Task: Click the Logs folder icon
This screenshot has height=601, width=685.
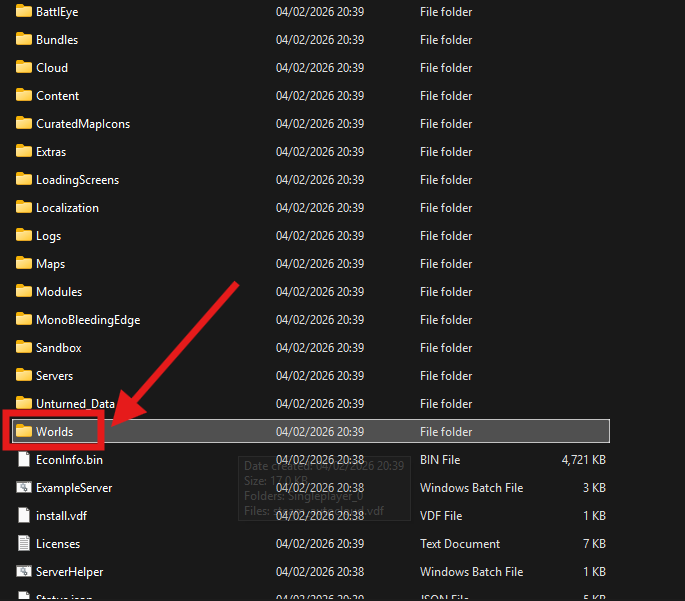Action: [x=24, y=235]
